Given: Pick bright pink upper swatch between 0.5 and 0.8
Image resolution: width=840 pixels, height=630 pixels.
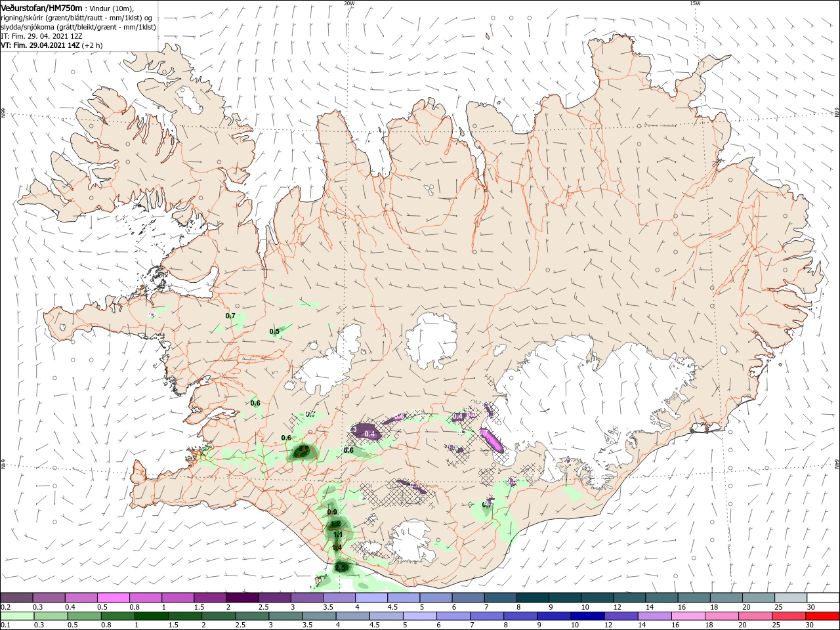Looking at the screenshot, I should click(x=114, y=598).
